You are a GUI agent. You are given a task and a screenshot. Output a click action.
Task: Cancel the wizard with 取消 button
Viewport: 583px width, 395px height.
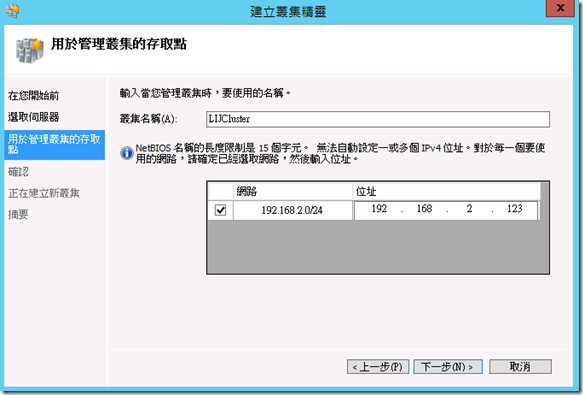(520, 367)
